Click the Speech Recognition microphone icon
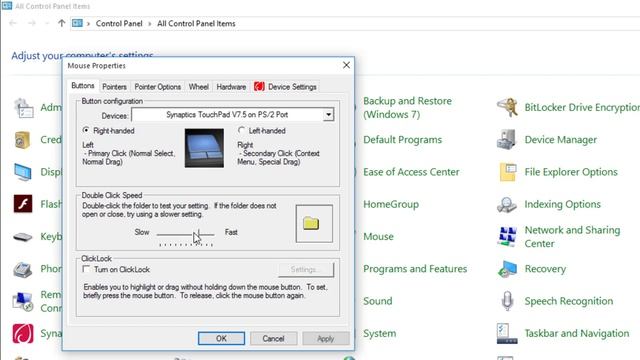Image resolution: width=640 pixels, height=360 pixels. (507, 301)
